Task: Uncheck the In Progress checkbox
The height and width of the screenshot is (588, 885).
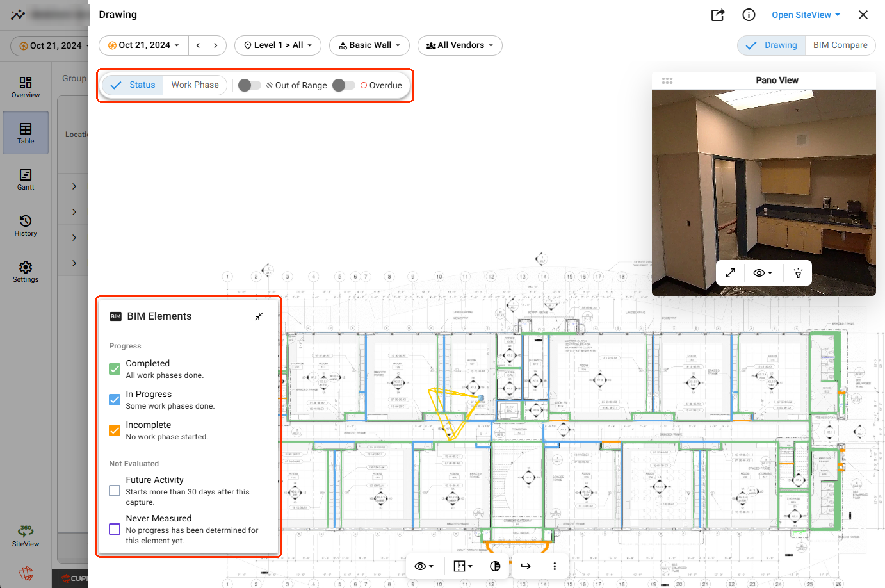Action: (x=115, y=400)
